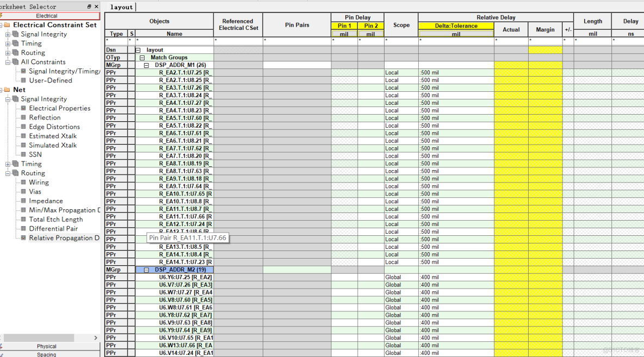Click the Delta:Tolerance column header
This screenshot has width=644, height=357.
point(456,26)
